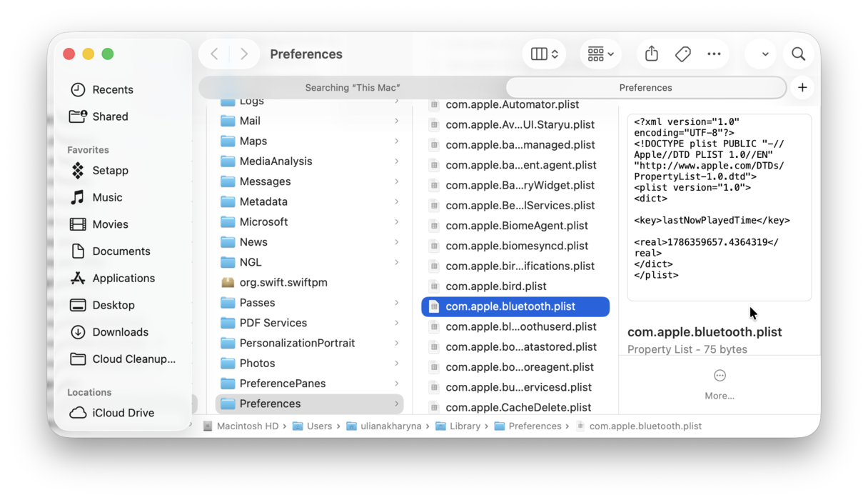Screen dimensions: 868x500
Task: Select com.apple.bu...ervicesd.plist file
Action: [x=515, y=387]
